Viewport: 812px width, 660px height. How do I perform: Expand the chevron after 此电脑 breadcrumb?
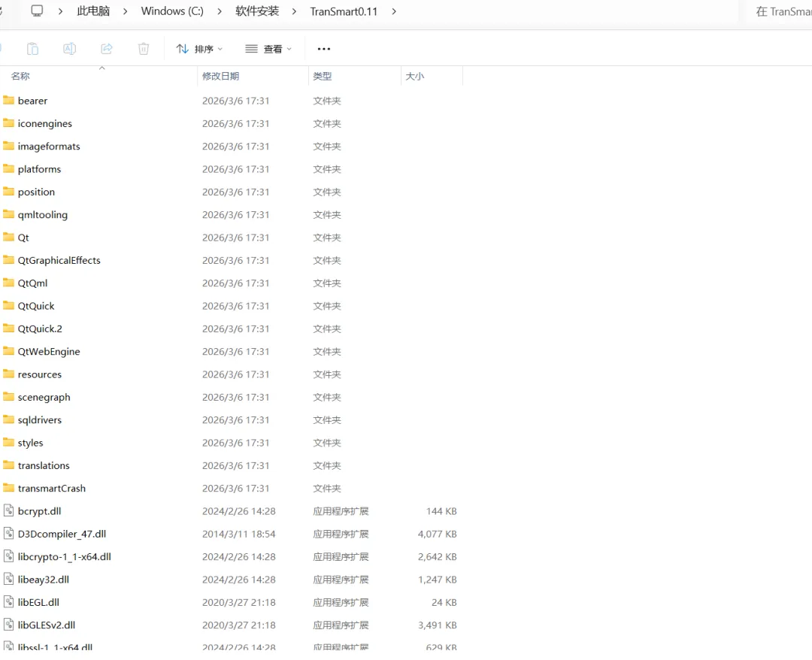pyautogui.click(x=125, y=11)
